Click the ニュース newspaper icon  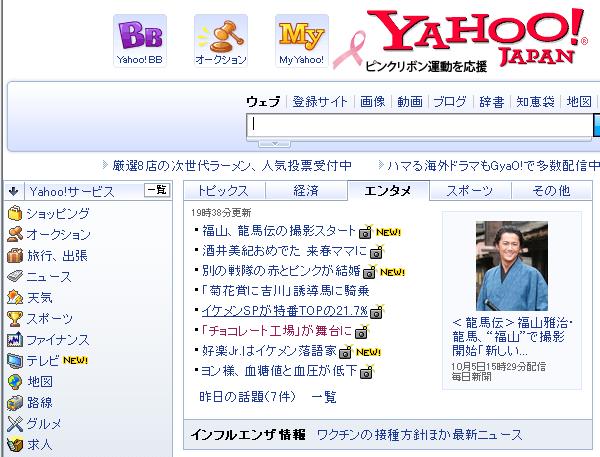pos(15,276)
